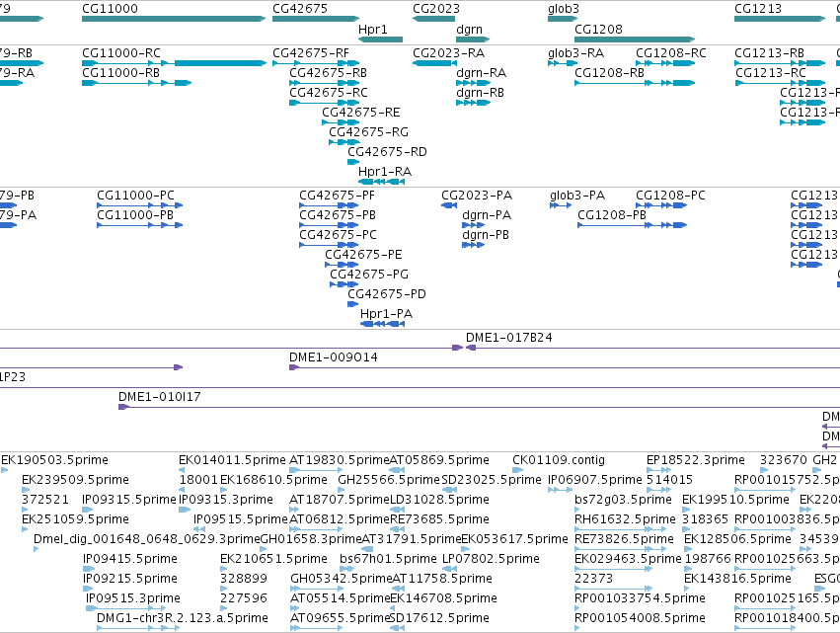Viewport: 840px width, 633px height.
Task: Click transcript CG1213-RB
Action: (780, 63)
